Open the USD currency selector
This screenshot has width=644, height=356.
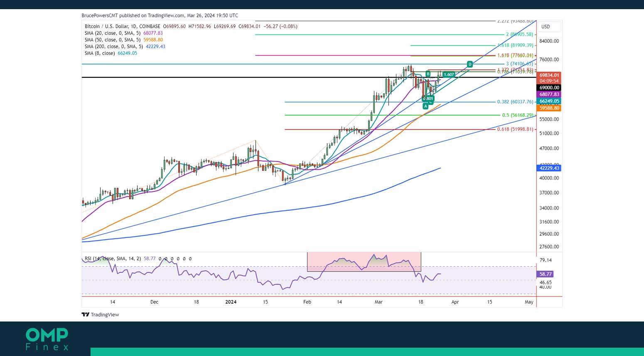tap(549, 27)
